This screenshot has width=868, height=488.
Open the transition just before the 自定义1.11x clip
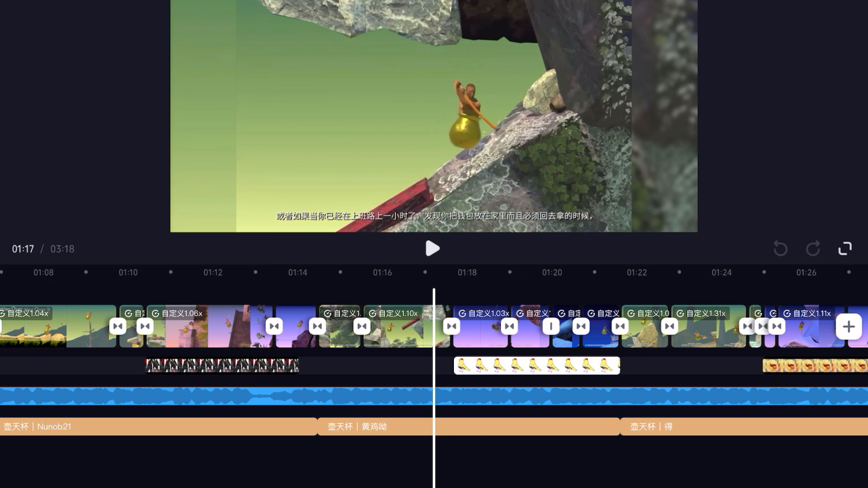(x=776, y=327)
